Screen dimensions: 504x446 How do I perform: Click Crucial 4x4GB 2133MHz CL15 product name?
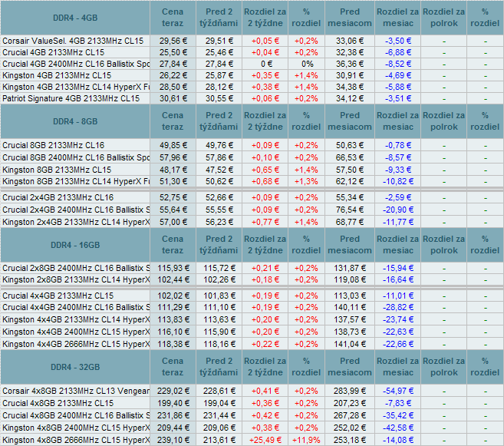58,296
